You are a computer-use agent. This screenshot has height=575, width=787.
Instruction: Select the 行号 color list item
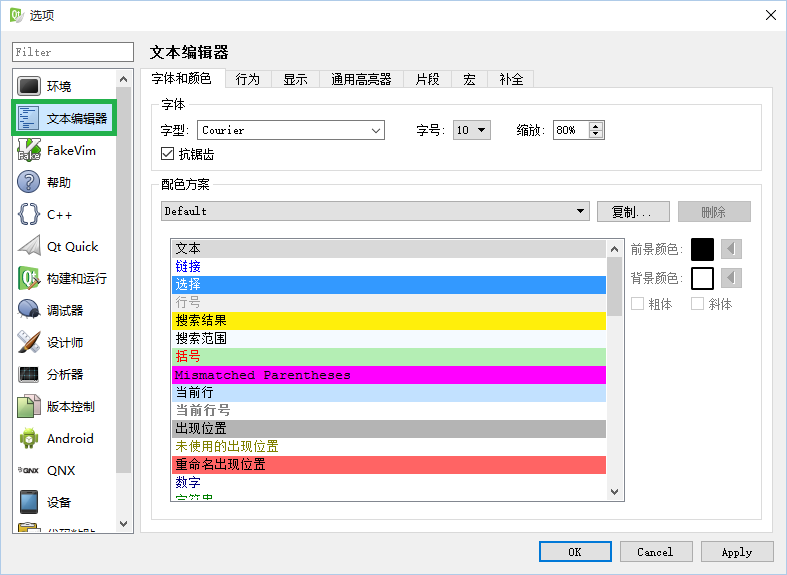[x=388, y=303]
